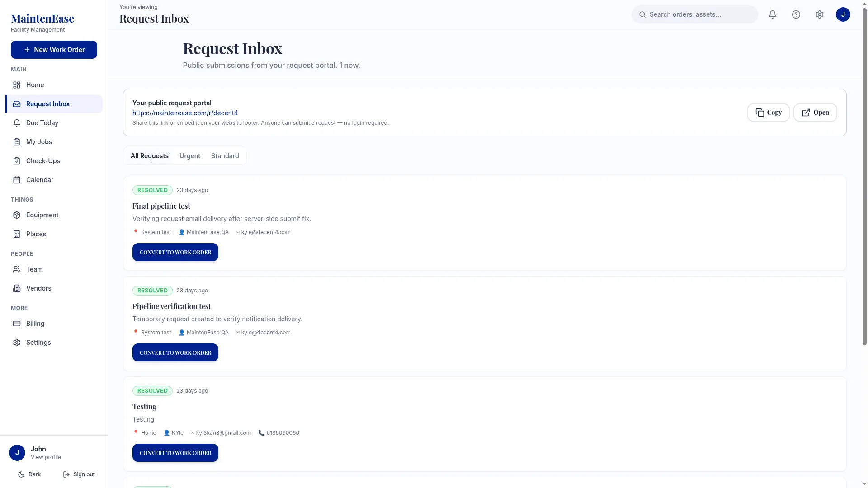Open the notifications bell icon
The image size is (868, 488).
click(773, 14)
